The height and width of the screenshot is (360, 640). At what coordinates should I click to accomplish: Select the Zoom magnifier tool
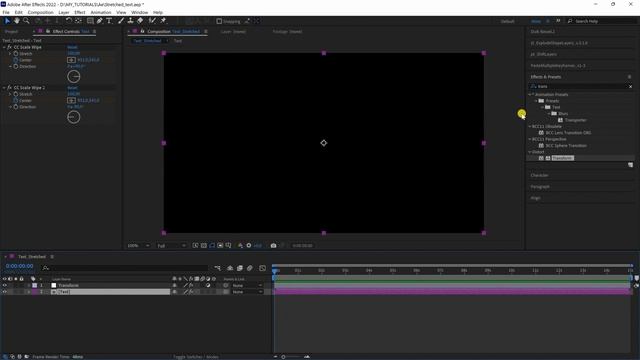click(26, 21)
